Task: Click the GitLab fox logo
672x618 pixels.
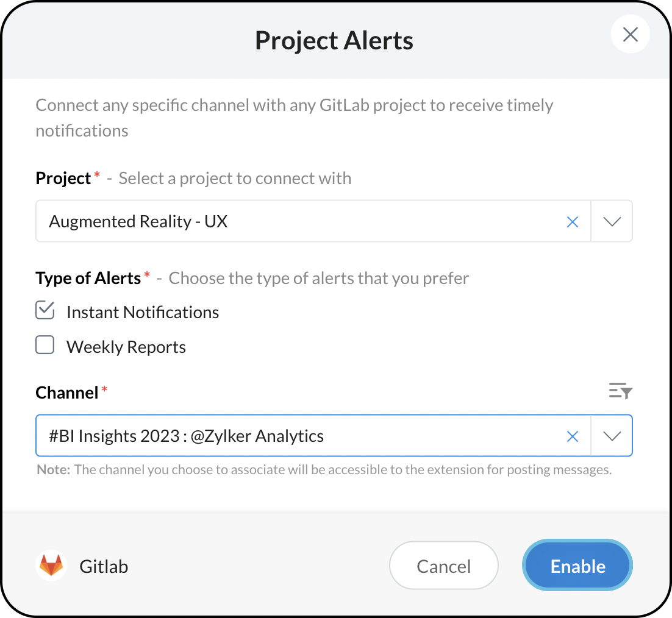Action: point(51,566)
